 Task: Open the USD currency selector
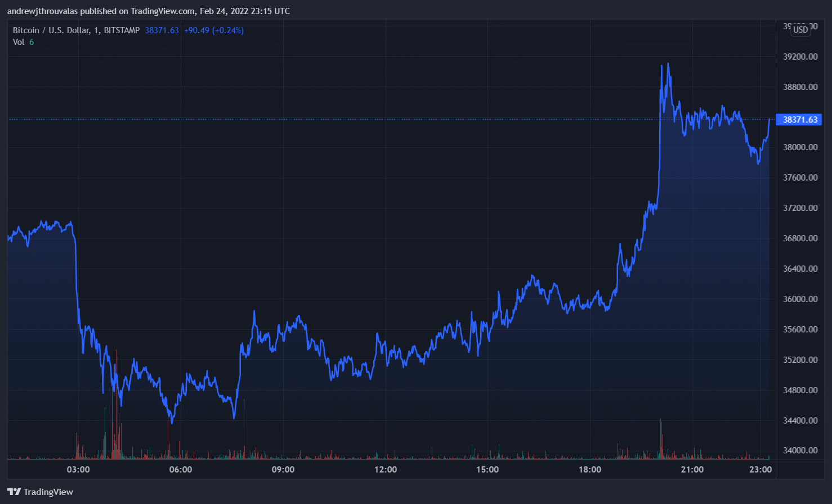coord(800,30)
